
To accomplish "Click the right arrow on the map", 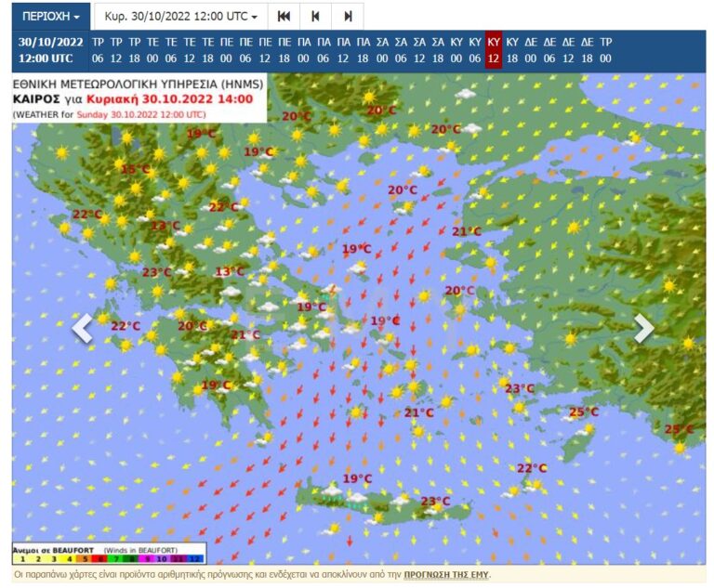I will pos(643,327).
